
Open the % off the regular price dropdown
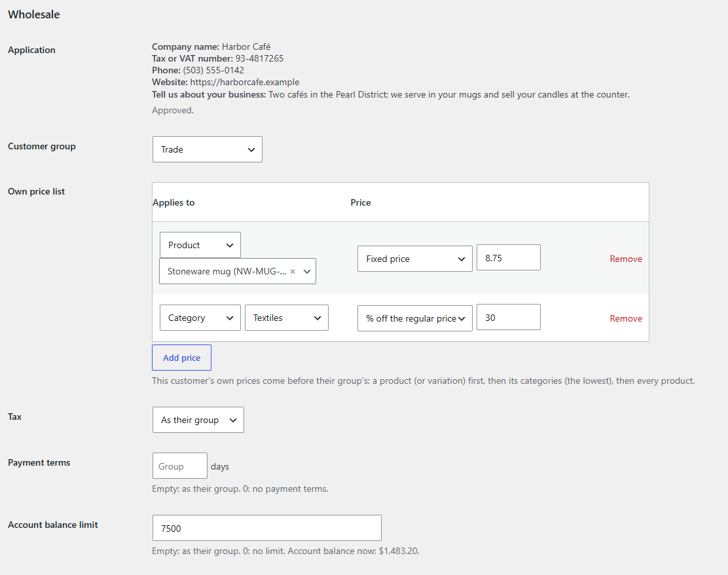coord(414,318)
